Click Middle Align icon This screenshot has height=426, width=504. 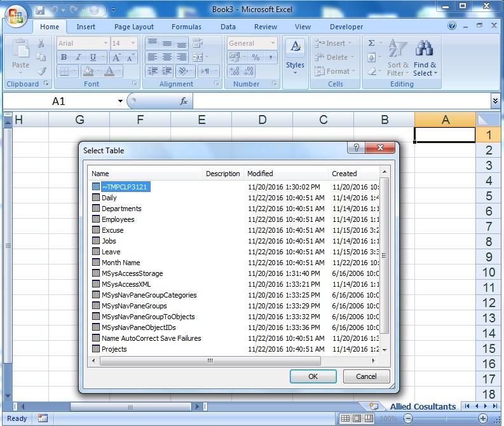(x=167, y=43)
